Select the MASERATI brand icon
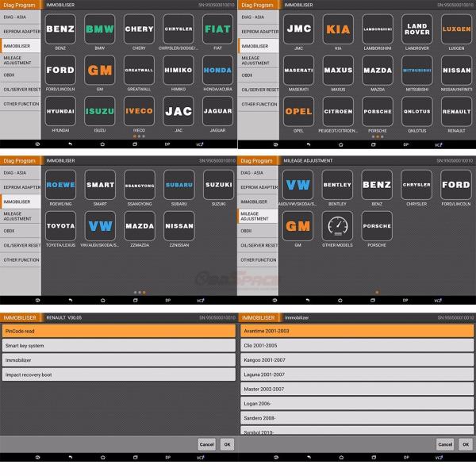Viewport: 476px width, 476px height. (x=299, y=71)
